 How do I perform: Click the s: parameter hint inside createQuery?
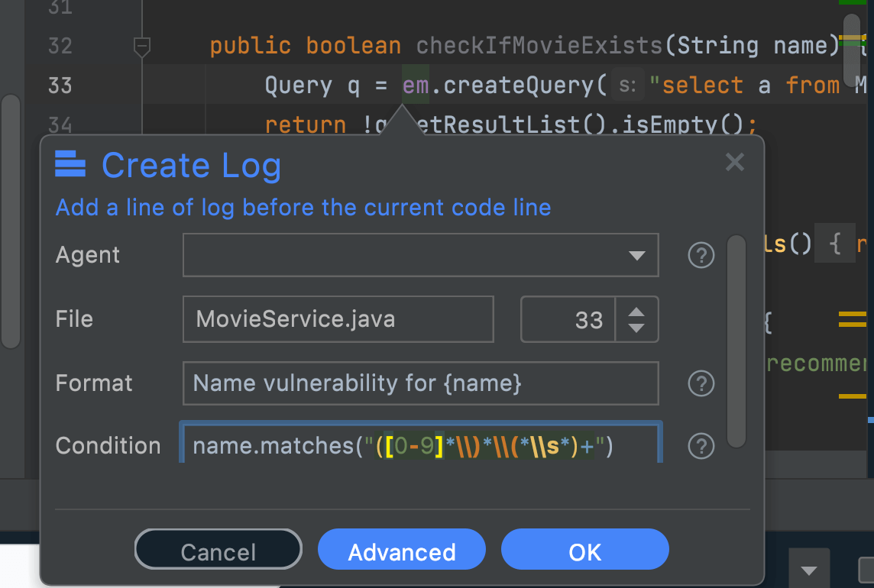[x=626, y=85]
